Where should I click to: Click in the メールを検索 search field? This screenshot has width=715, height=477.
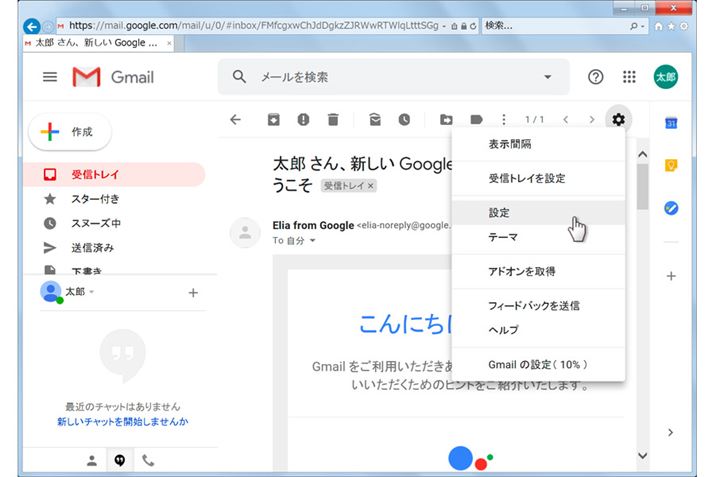pos(396,77)
